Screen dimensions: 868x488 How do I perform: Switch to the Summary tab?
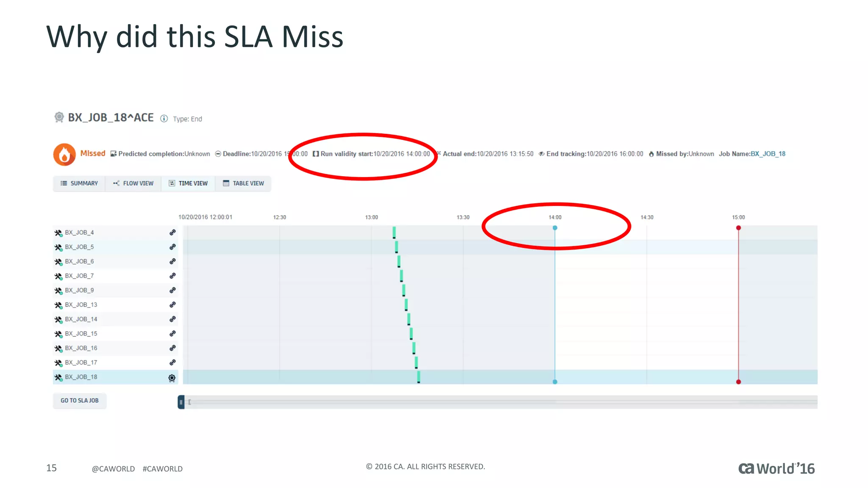coord(79,183)
